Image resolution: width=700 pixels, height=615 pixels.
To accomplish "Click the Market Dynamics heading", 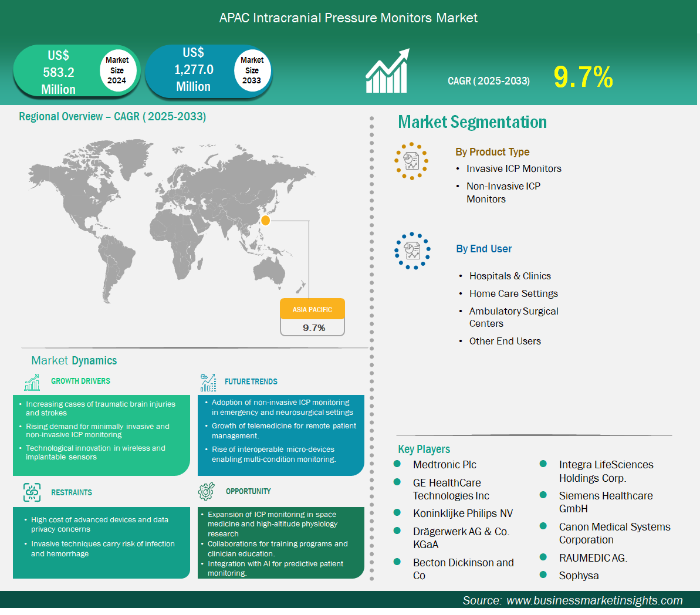I will pos(74,360).
